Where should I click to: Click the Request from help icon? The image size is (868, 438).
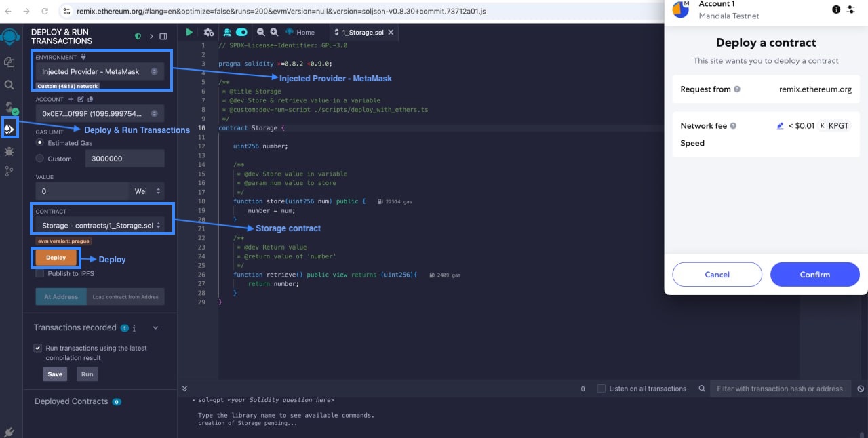tap(737, 89)
